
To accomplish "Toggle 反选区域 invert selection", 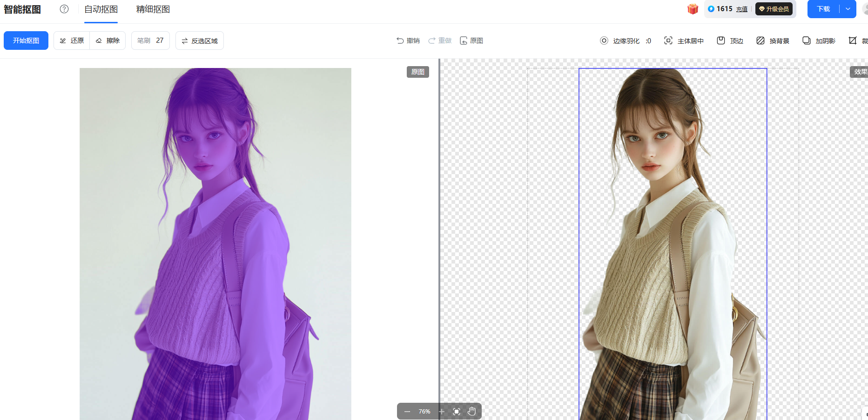I will pos(200,41).
